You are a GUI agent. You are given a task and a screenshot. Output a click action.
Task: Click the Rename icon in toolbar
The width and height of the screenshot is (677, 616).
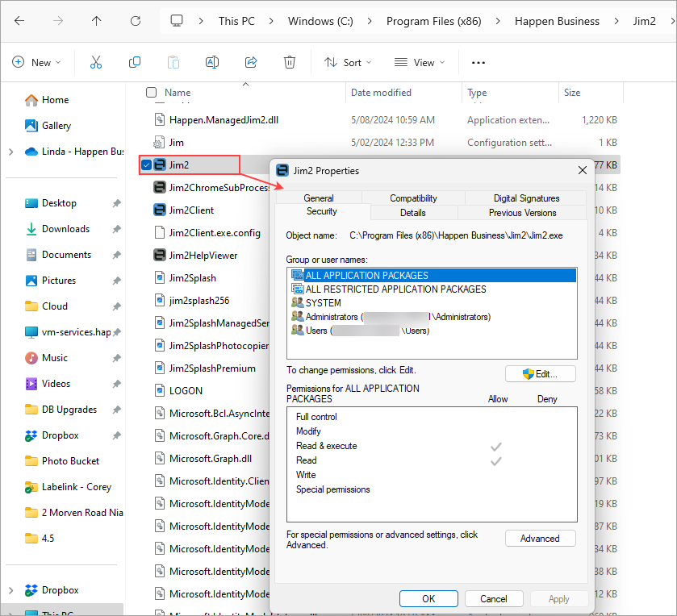point(212,62)
